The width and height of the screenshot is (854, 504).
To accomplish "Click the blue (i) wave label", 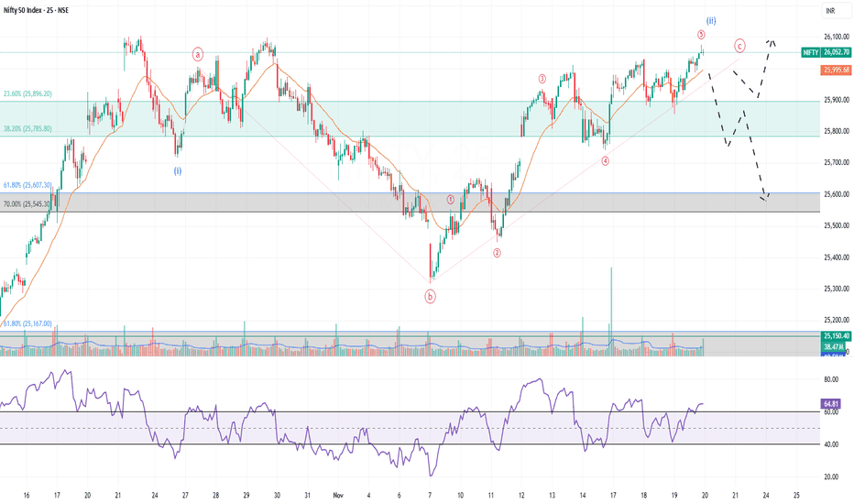I will pyautogui.click(x=178, y=170).
